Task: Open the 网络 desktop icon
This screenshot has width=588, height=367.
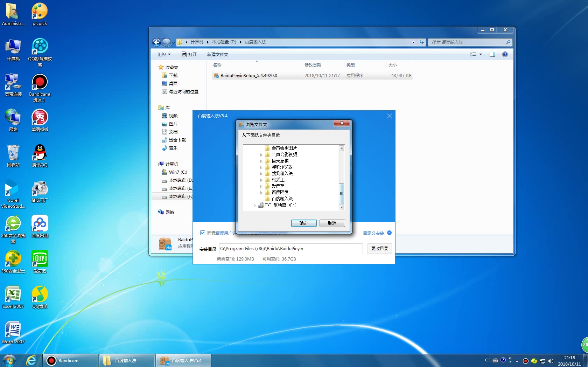Action: [13, 120]
